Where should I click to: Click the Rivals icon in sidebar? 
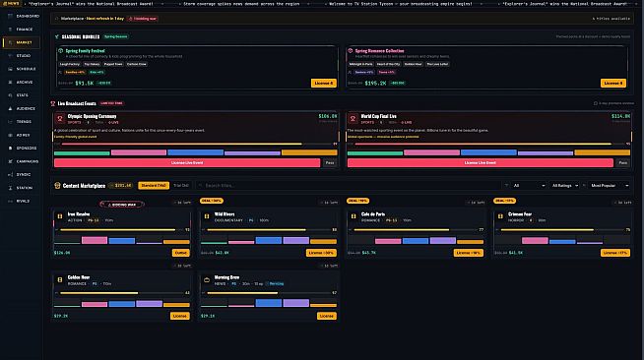pyautogui.click(x=10, y=201)
